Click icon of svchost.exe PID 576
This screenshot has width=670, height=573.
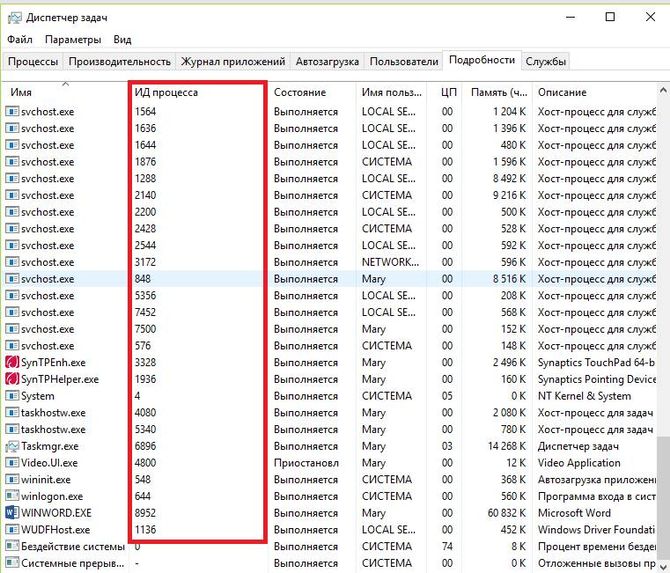point(12,346)
